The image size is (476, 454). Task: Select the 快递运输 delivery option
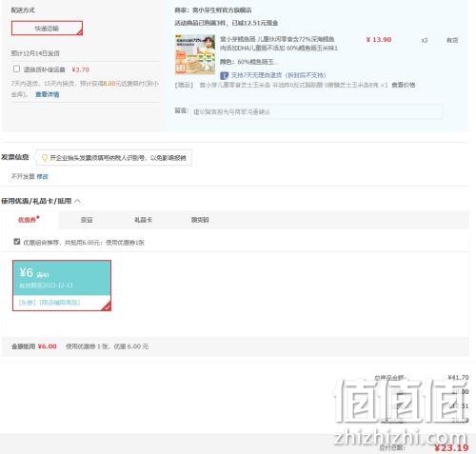click(47, 29)
